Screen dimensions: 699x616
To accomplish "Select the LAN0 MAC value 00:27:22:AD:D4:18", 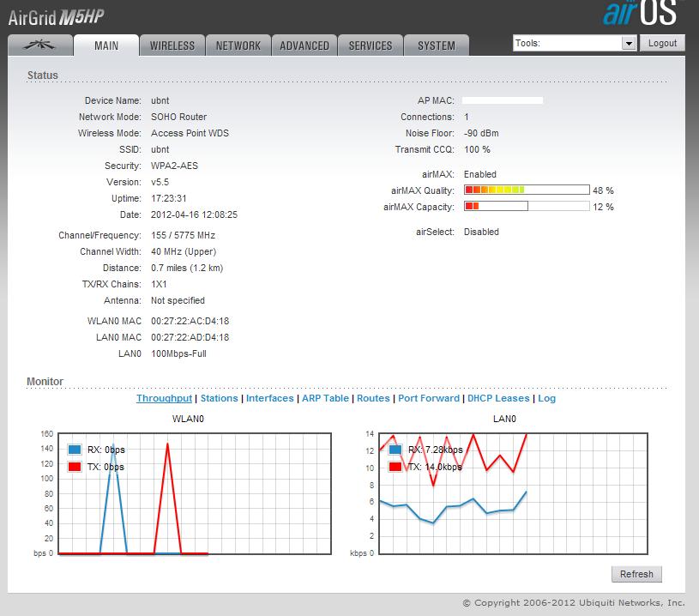I will (190, 337).
